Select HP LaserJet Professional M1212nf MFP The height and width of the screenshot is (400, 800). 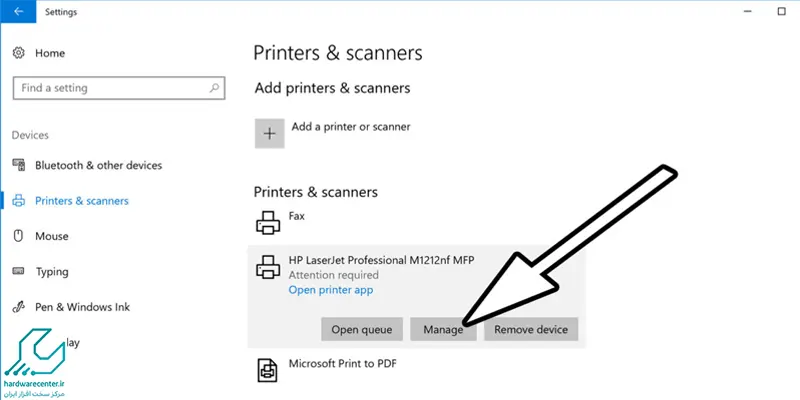click(382, 260)
